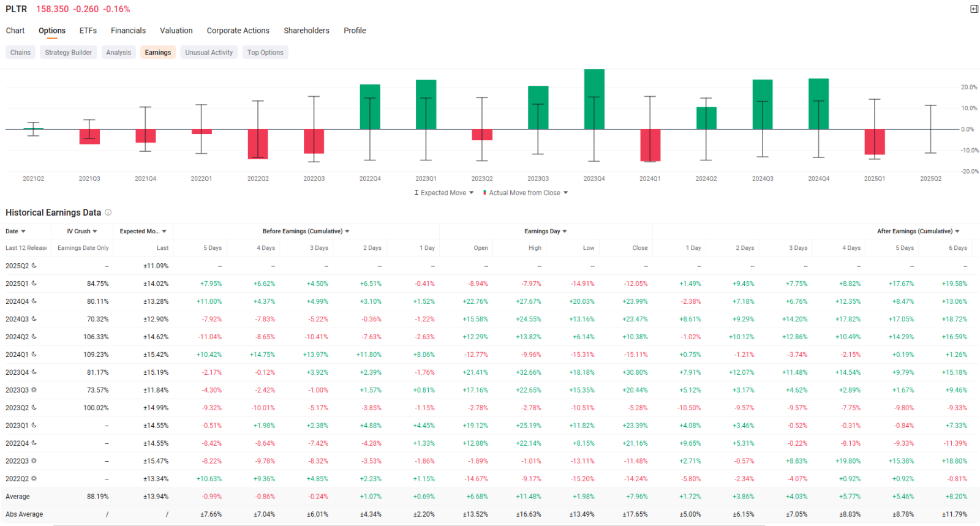Open Unusual Activity
Image resolution: width=980 pixels, height=526 pixels.
[209, 53]
